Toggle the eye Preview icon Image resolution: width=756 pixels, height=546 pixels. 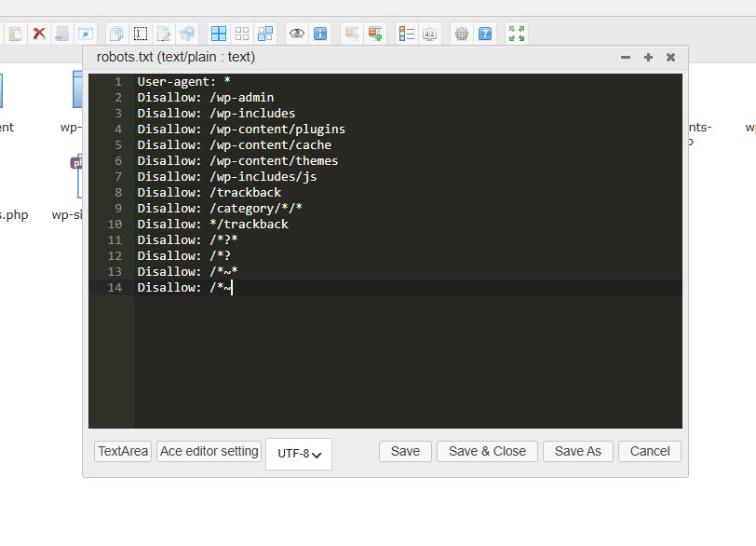coord(296,34)
